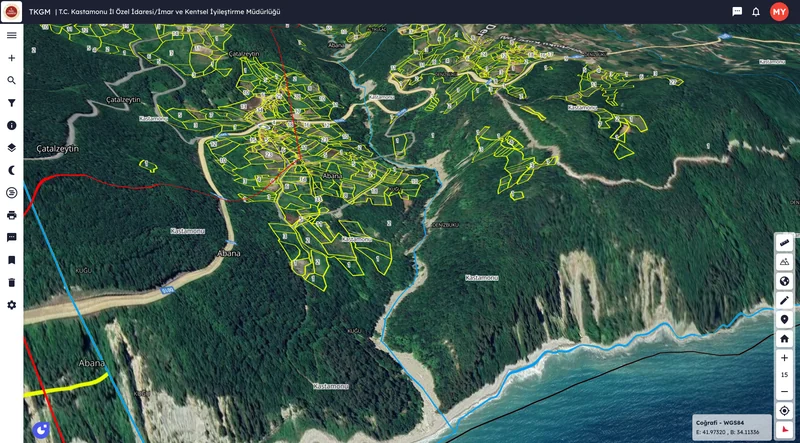Open the search magnifier tool
The image size is (800, 443).
pos(11,80)
